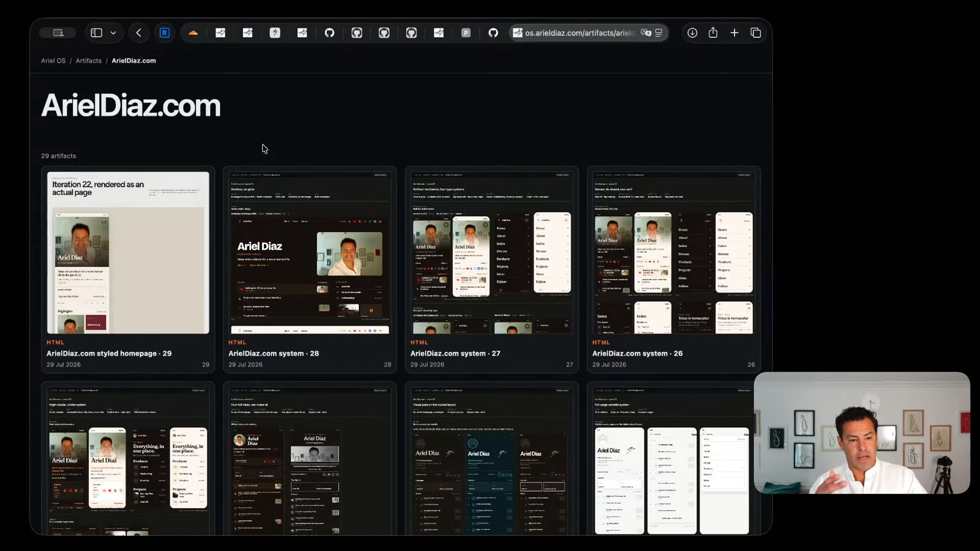980x551 pixels.
Task: Click the '29 artifacts' count text
Action: pyautogui.click(x=59, y=156)
